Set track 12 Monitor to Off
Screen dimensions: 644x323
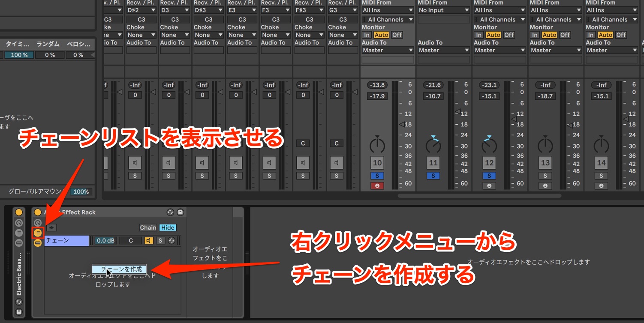[509, 35]
